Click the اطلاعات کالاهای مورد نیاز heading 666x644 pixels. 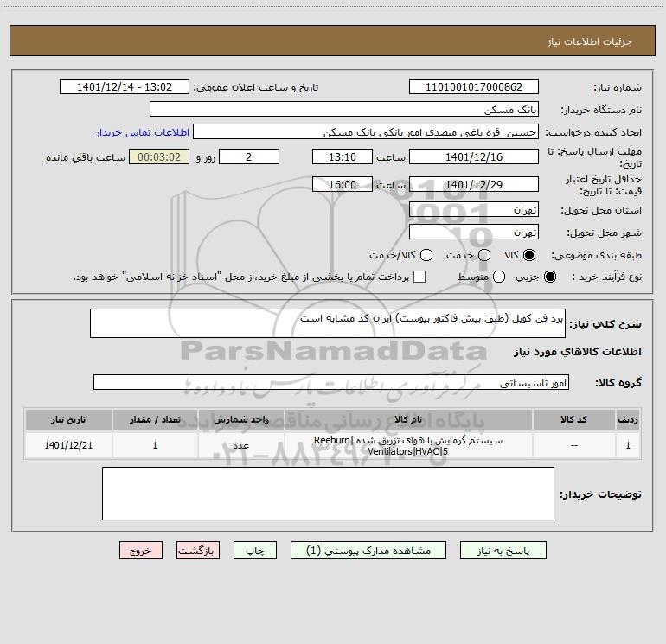577,352
